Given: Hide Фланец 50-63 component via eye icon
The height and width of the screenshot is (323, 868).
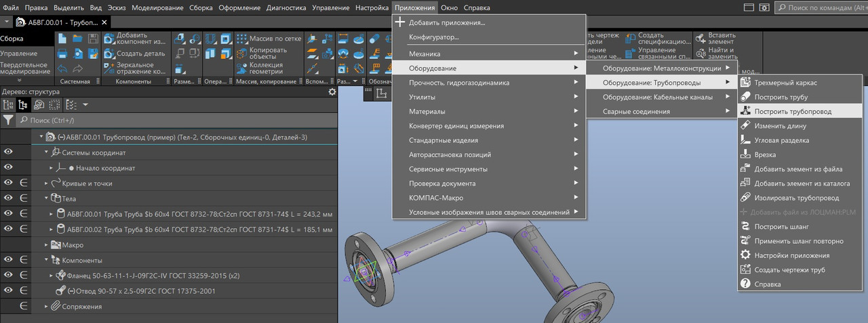Looking at the screenshot, I should pyautogui.click(x=8, y=276).
